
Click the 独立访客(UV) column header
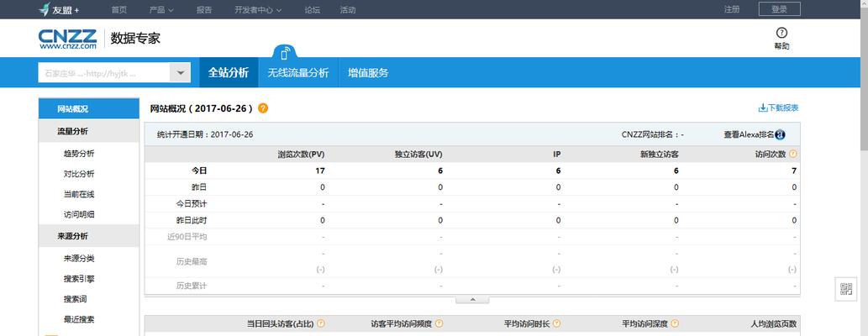click(x=419, y=155)
